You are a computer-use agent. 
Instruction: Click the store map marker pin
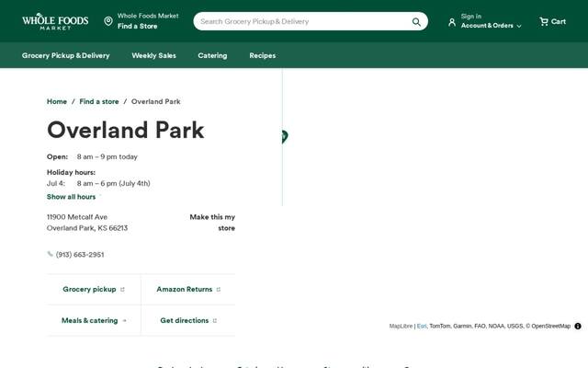tap(285, 137)
